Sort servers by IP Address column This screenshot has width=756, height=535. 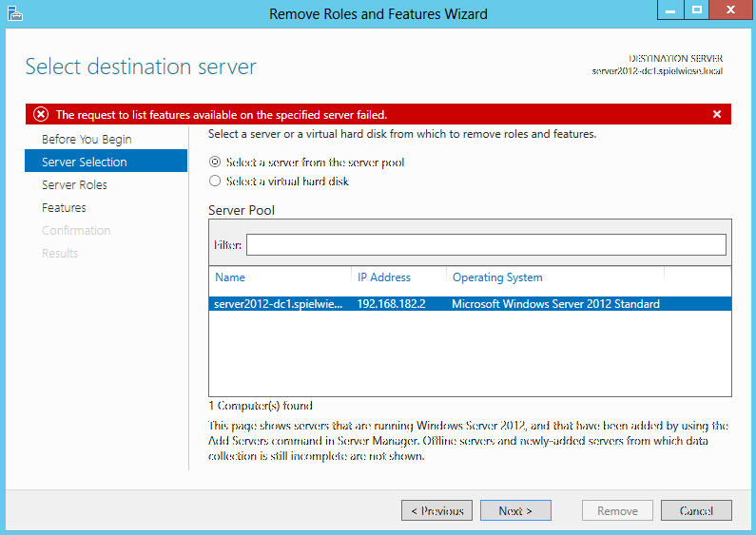(x=384, y=277)
